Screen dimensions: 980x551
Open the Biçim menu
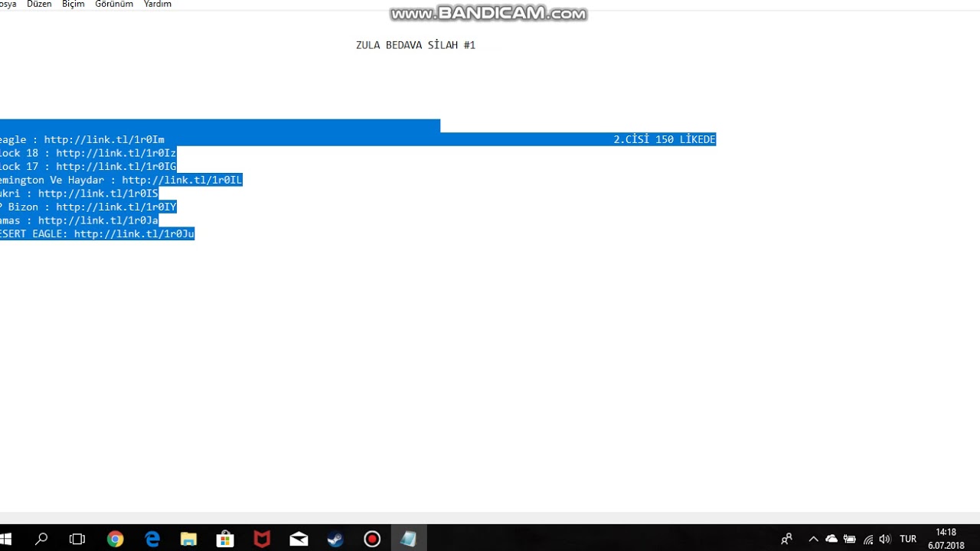click(73, 5)
